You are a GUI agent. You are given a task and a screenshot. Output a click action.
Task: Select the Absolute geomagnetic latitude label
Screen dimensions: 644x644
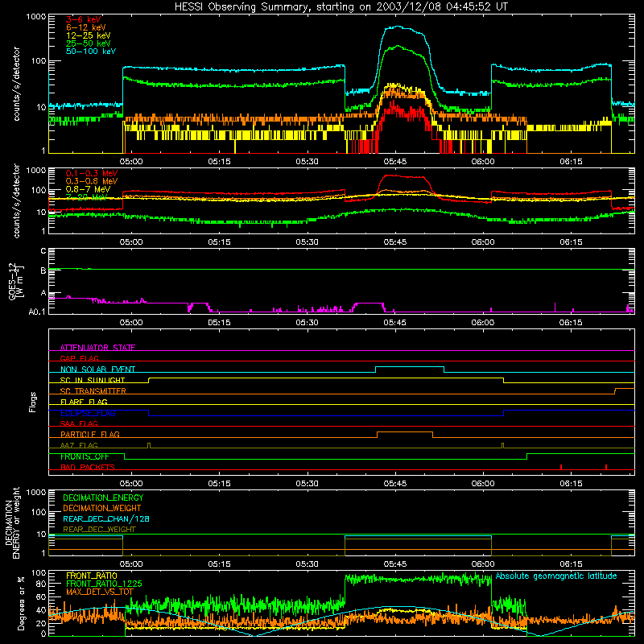[556, 576]
